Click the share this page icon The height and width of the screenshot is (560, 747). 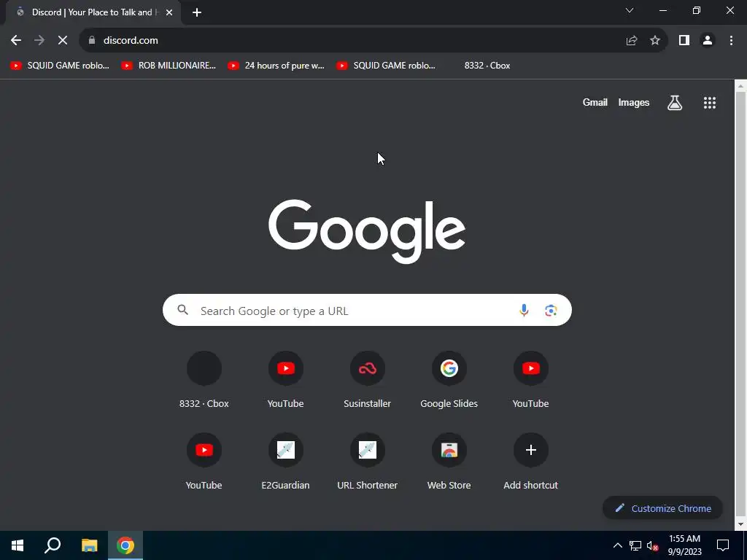(x=632, y=41)
